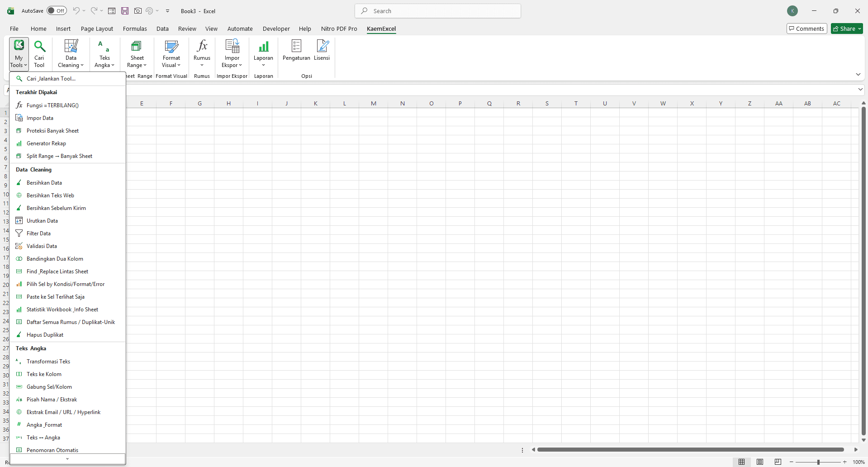Switch to the Home tab
The height and width of the screenshot is (467, 868).
(38, 29)
